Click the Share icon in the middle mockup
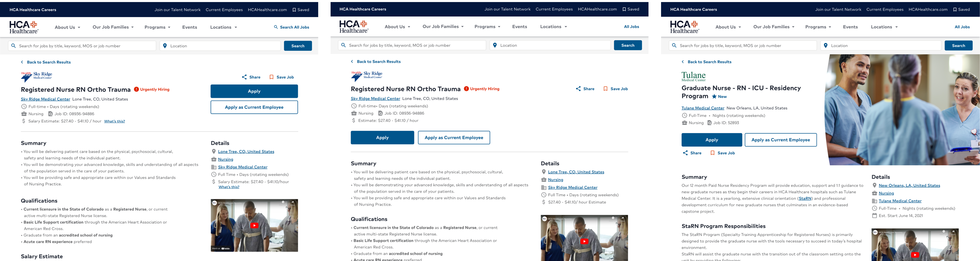The height and width of the screenshot is (261, 980). coord(578,89)
